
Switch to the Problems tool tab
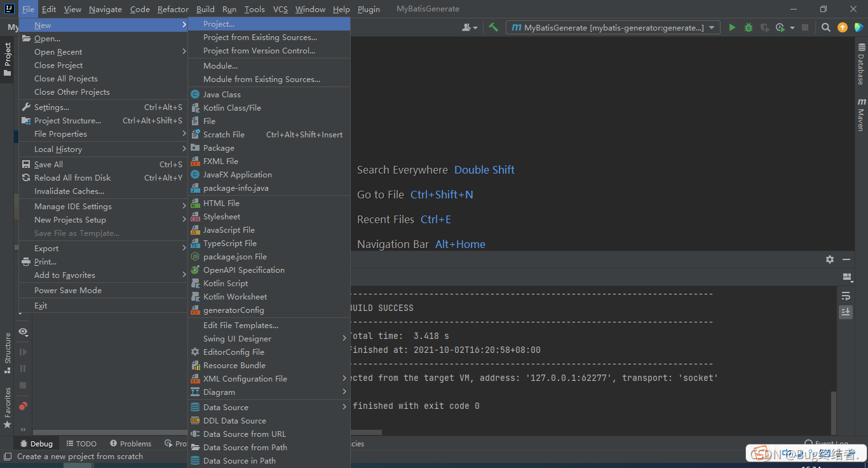[x=130, y=443]
